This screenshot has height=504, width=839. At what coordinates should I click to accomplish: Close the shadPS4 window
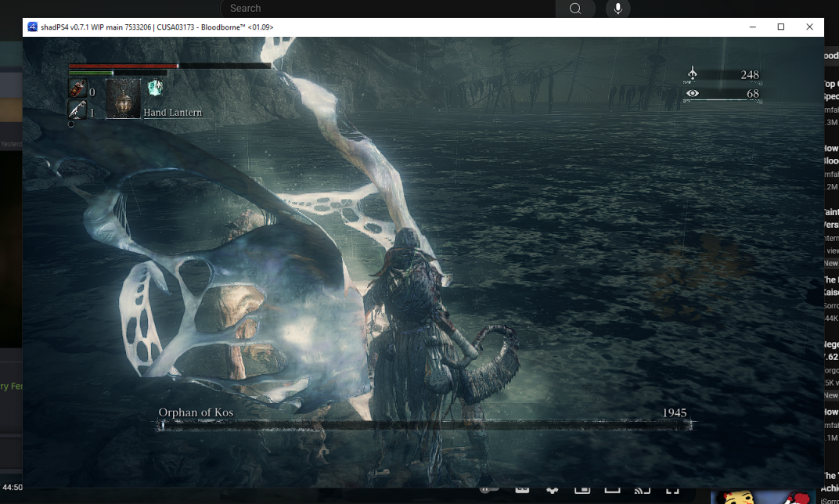[809, 27]
